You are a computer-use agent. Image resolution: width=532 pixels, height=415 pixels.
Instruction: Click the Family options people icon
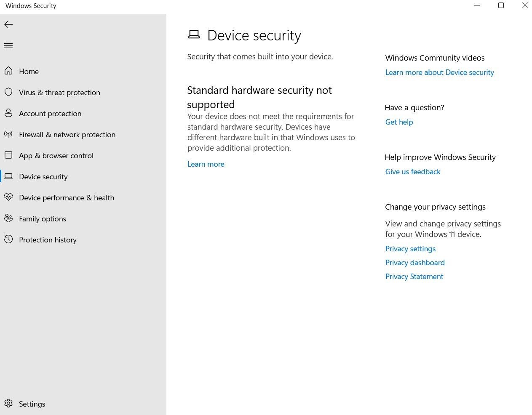8,218
